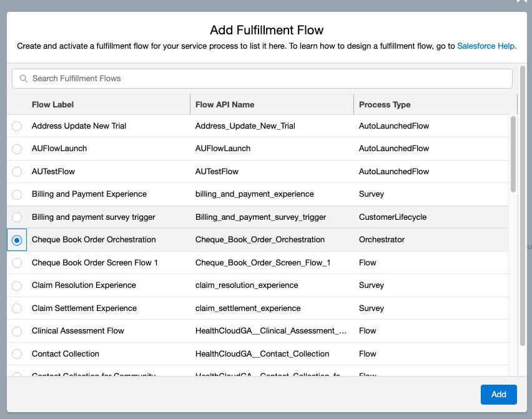The height and width of the screenshot is (419, 532).
Task: Close the Add Fulfillment Flow dialog
Action: click(522, 2)
